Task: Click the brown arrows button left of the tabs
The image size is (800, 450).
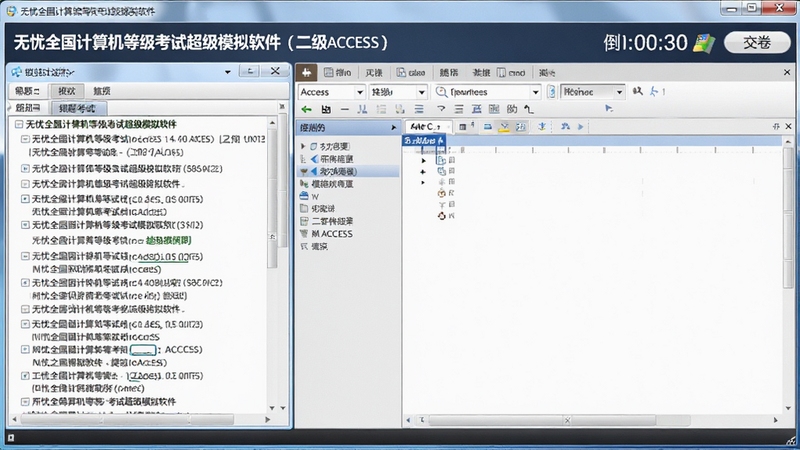Action: pos(307,72)
